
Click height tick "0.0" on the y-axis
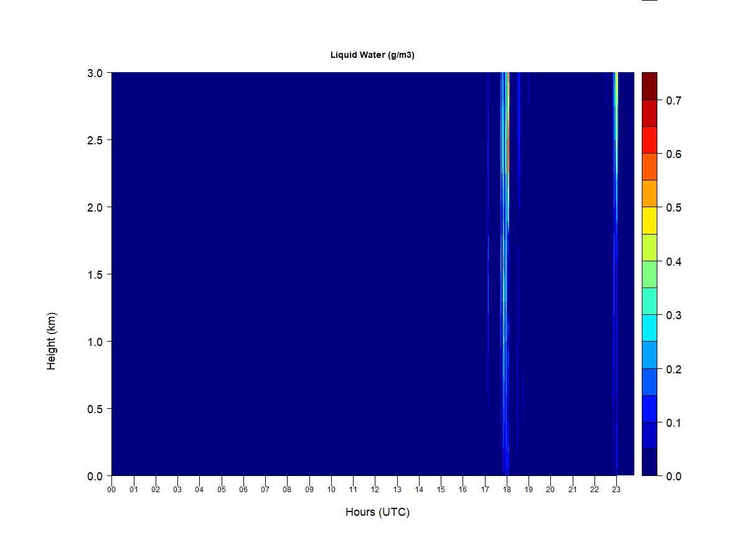pyautogui.click(x=95, y=476)
